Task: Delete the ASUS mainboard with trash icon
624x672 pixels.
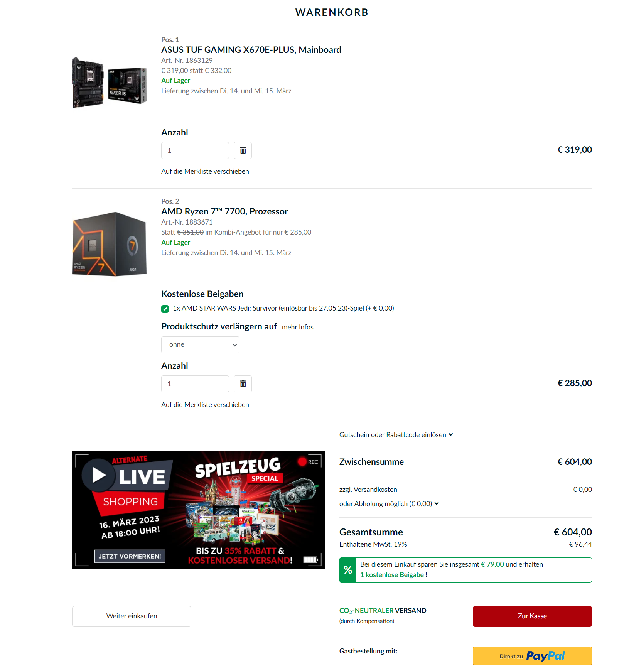Action: (243, 150)
